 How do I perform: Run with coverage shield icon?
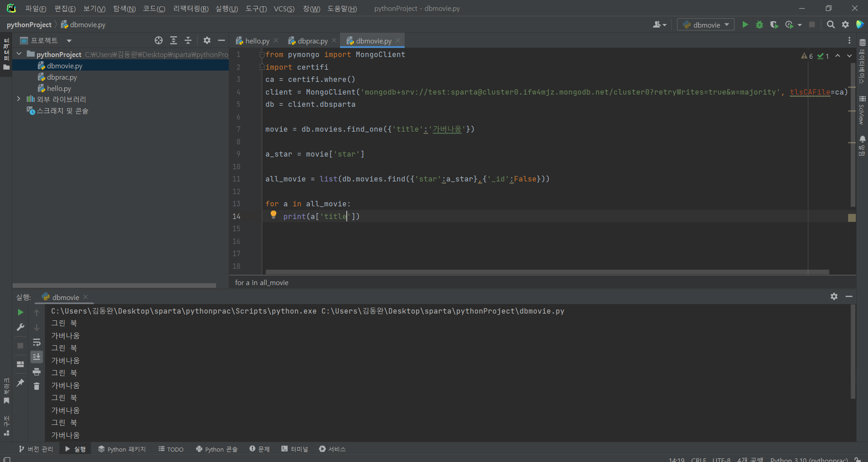pyautogui.click(x=774, y=24)
